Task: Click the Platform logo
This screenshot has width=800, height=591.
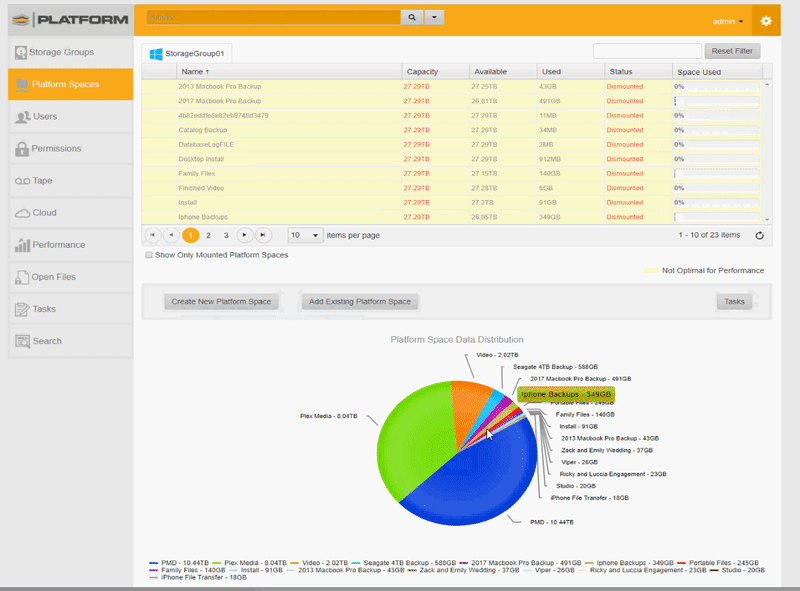Action: coord(70,20)
